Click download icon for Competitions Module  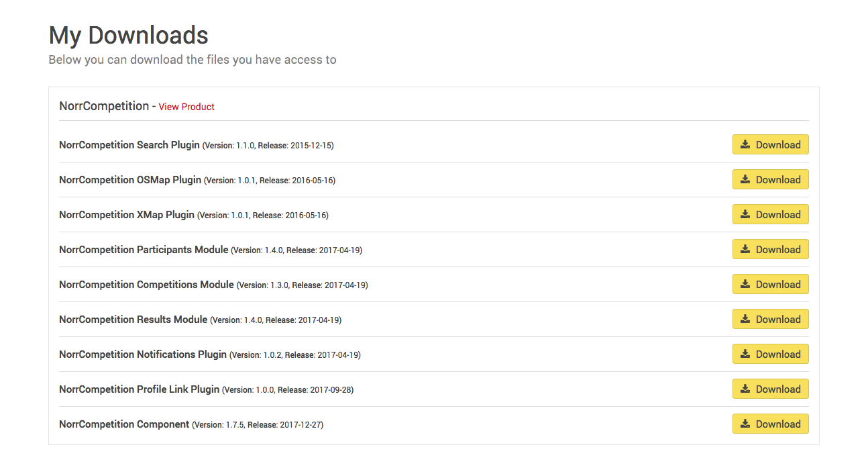(745, 284)
